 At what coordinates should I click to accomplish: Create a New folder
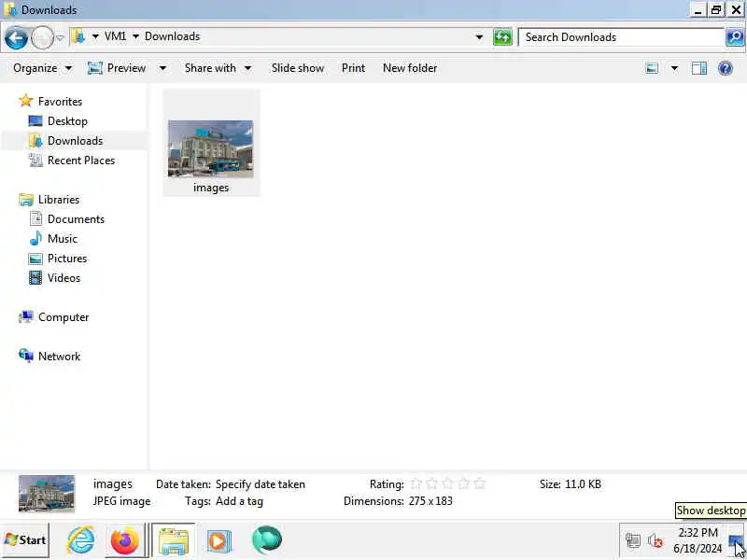pyautogui.click(x=410, y=68)
